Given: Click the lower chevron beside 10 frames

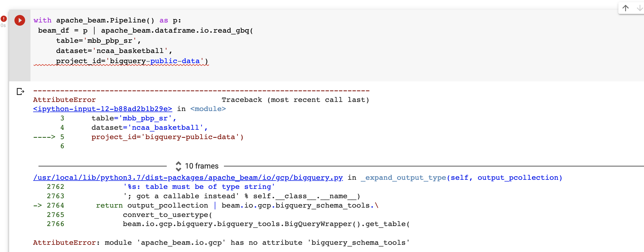Looking at the screenshot, I should pyautogui.click(x=179, y=169).
